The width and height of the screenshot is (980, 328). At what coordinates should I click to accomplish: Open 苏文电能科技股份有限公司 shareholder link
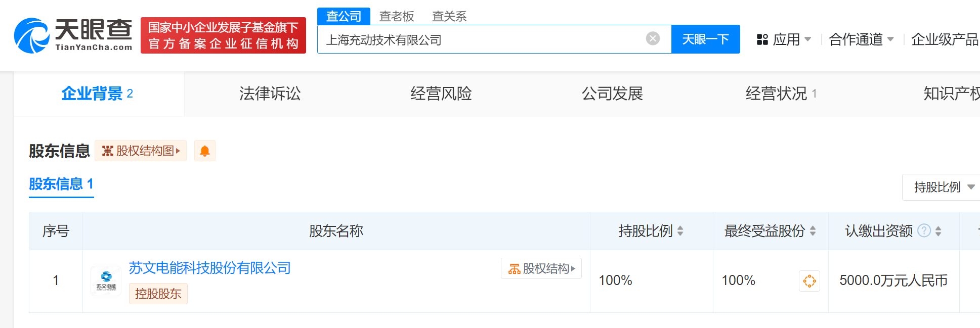(x=209, y=268)
